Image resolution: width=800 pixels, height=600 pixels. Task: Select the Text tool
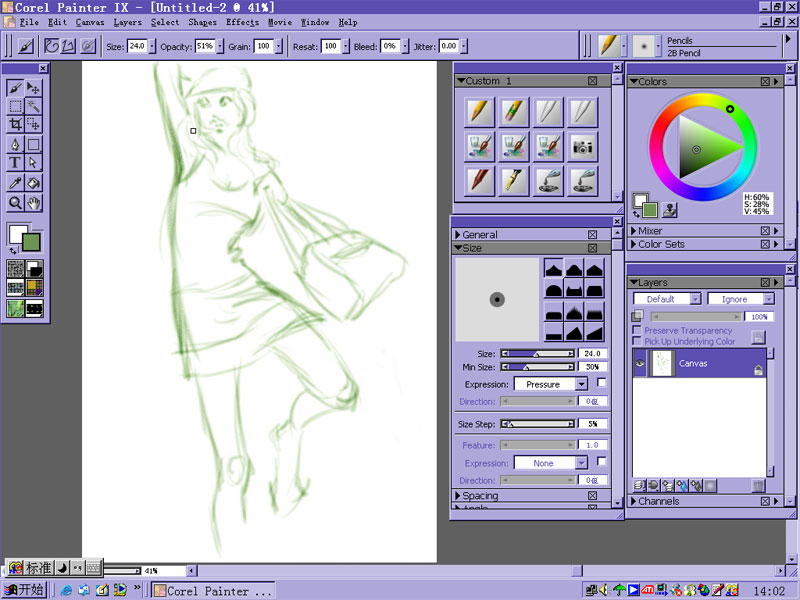point(15,163)
